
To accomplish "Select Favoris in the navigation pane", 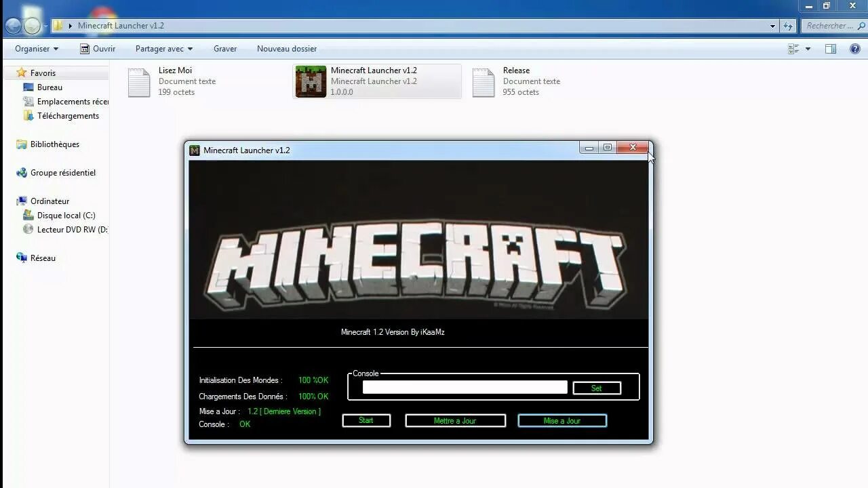I will tap(43, 73).
